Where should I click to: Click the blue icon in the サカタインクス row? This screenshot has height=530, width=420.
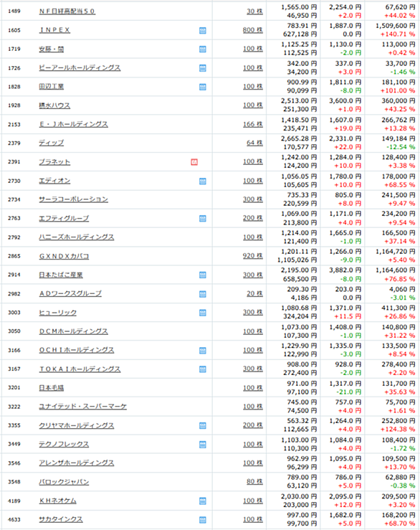coord(203,520)
